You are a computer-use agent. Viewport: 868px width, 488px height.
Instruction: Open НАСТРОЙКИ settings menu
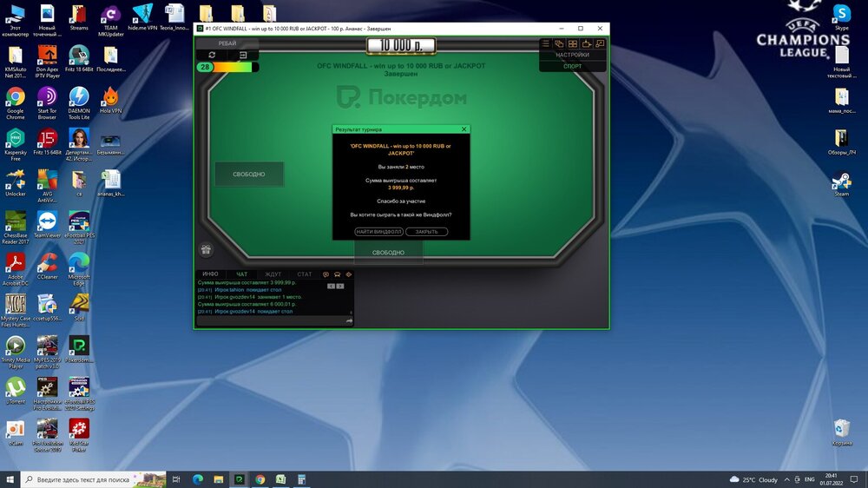(x=572, y=55)
